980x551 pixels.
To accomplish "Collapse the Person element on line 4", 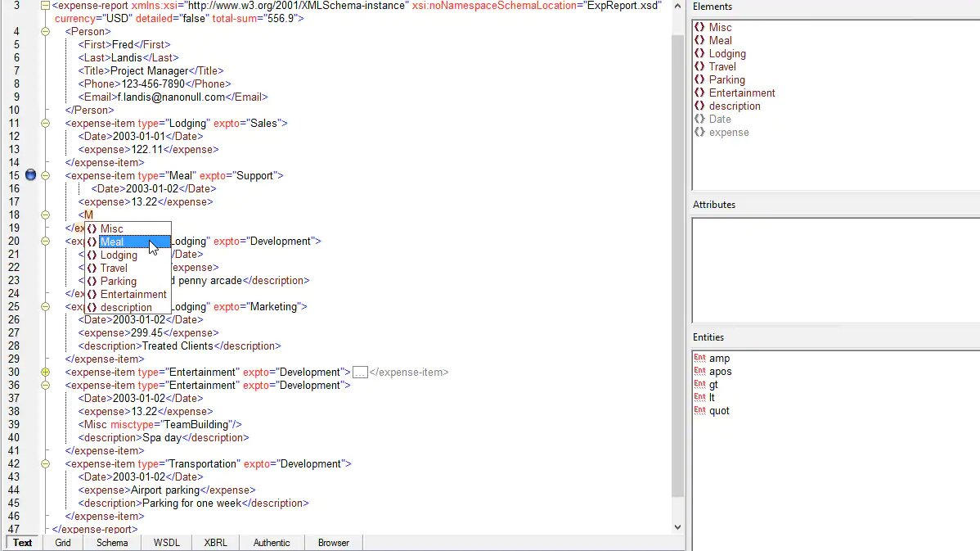I will tap(45, 31).
